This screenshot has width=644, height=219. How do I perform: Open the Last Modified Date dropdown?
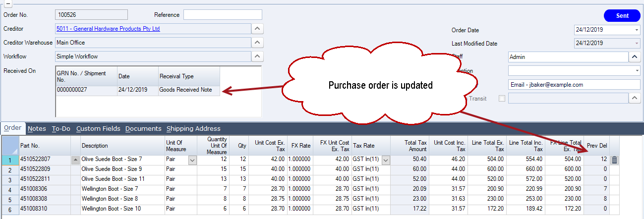coord(637,44)
